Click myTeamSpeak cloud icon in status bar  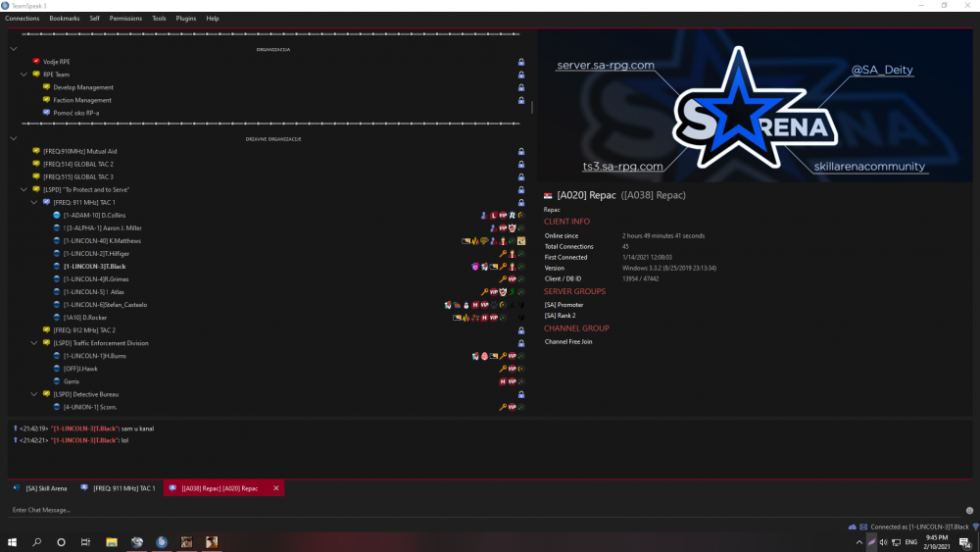(x=852, y=527)
